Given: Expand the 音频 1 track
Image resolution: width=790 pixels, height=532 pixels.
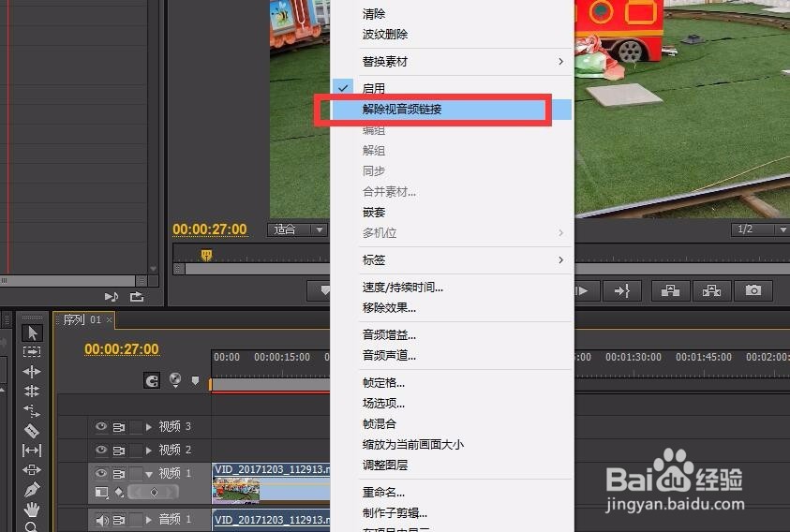Looking at the screenshot, I should coord(149,520).
